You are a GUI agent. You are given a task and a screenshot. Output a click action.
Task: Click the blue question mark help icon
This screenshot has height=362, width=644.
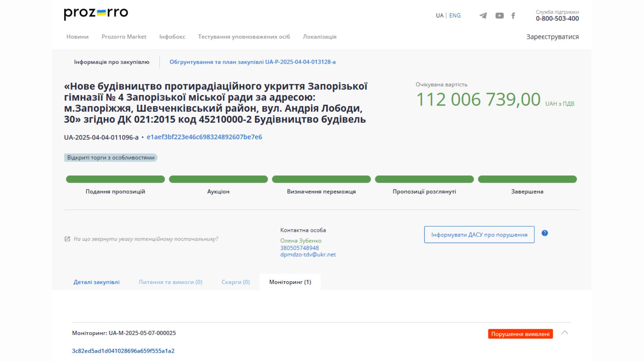tap(545, 234)
